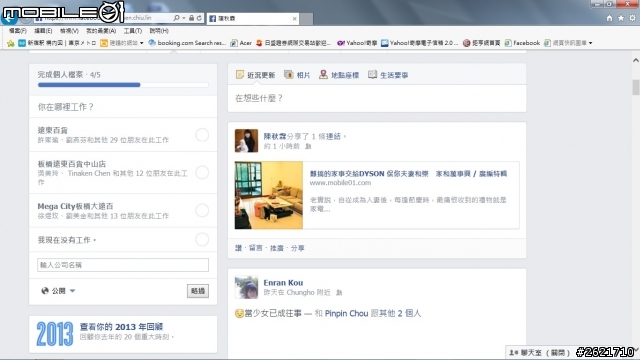Switch to 生活要事 life event tab

click(388, 75)
